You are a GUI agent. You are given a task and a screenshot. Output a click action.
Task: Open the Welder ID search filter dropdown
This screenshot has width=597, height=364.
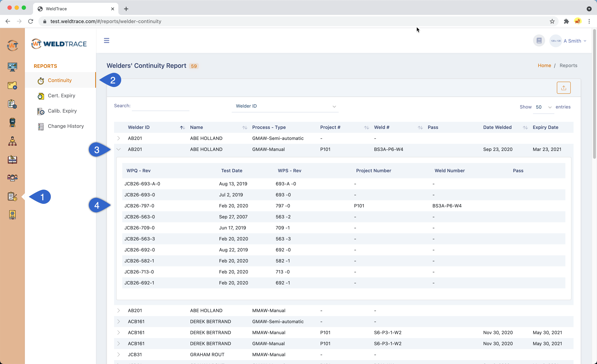(x=285, y=106)
